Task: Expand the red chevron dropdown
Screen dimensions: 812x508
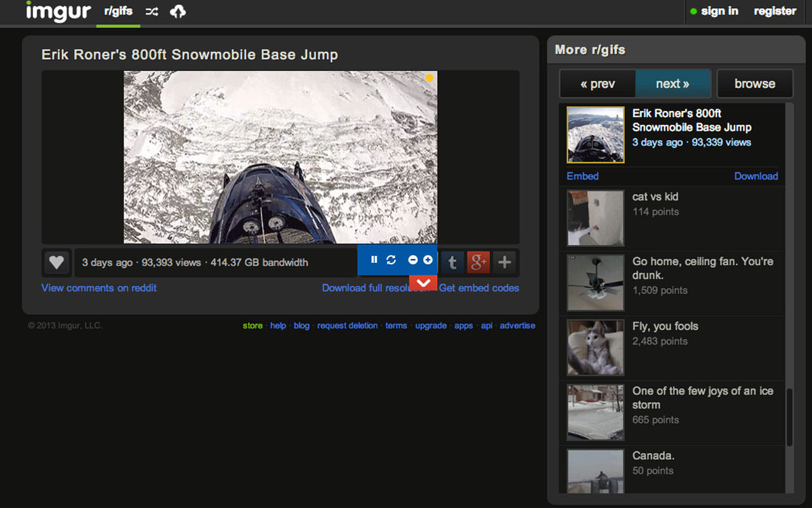Action: click(x=423, y=283)
